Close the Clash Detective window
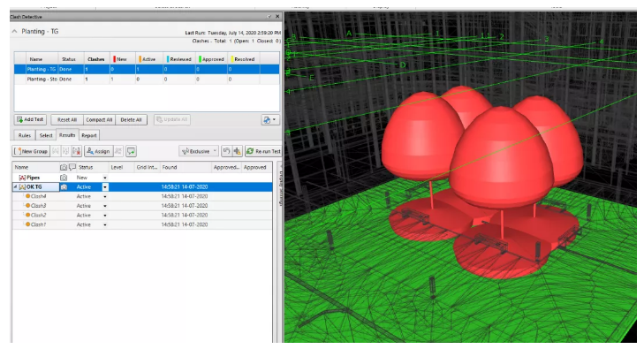644x349 pixels. coord(277,17)
